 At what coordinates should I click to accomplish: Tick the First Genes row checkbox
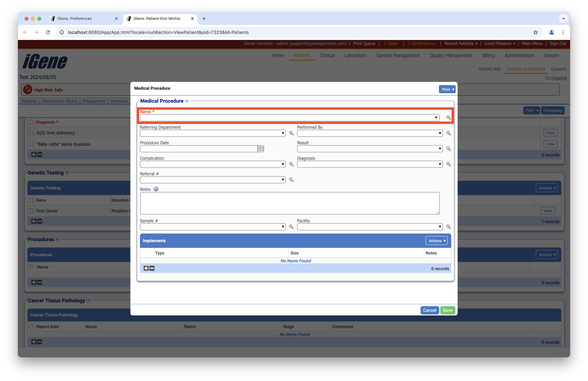tap(31, 211)
